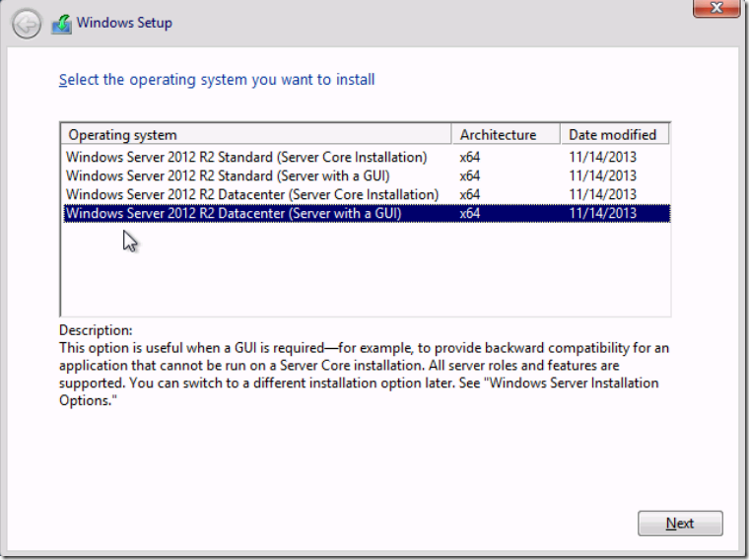This screenshot has height=560, width=749.
Task: Sort by Architecture column header
Action: point(506,135)
